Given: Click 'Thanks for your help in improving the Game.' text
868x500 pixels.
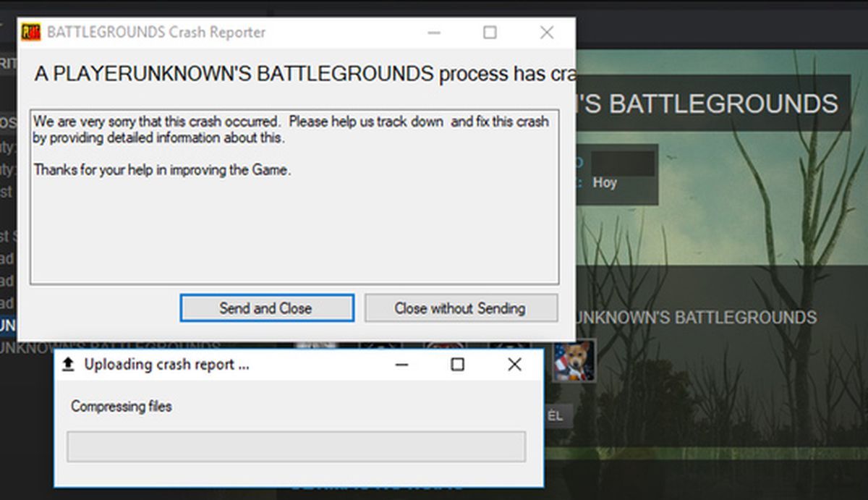Looking at the screenshot, I should click(162, 171).
